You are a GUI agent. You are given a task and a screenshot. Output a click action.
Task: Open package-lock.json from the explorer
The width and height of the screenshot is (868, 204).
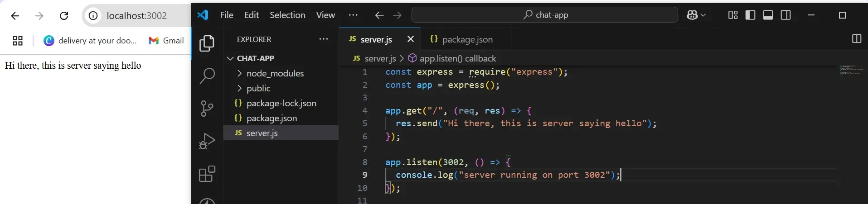281,103
